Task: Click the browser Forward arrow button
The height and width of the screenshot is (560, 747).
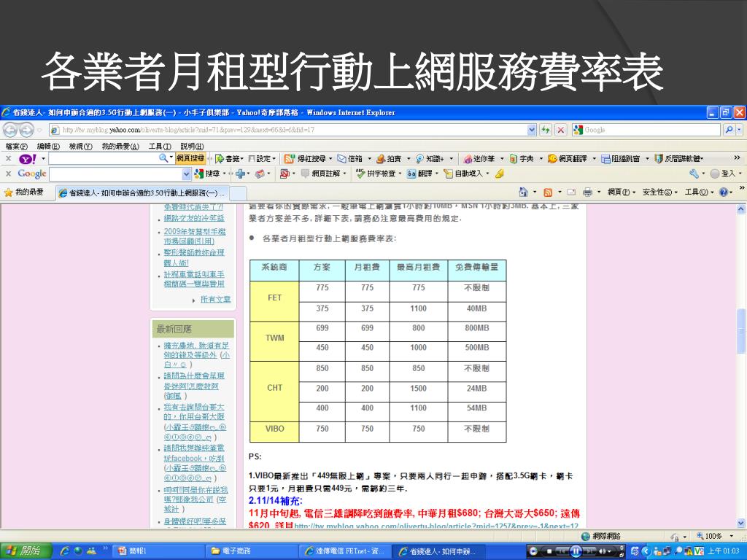Action: coord(26,130)
